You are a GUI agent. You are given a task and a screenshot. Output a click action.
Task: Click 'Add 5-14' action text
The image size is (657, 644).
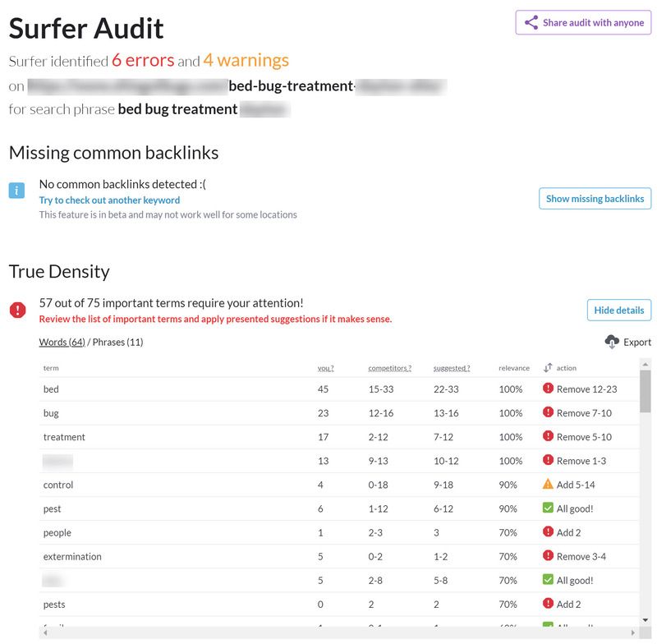[576, 485]
